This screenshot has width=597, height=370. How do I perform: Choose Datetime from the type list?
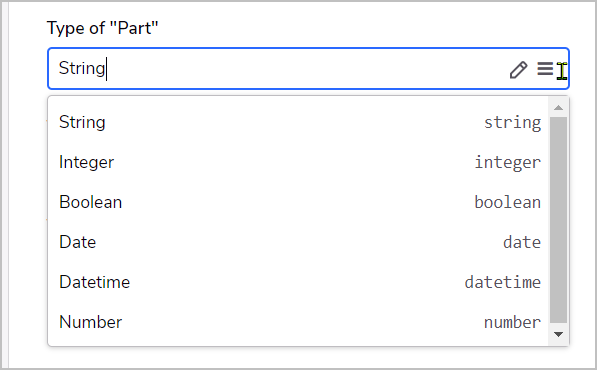[x=298, y=282]
